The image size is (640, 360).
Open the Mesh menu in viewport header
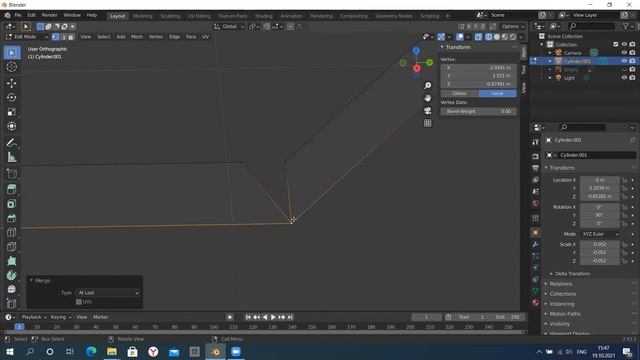point(137,37)
